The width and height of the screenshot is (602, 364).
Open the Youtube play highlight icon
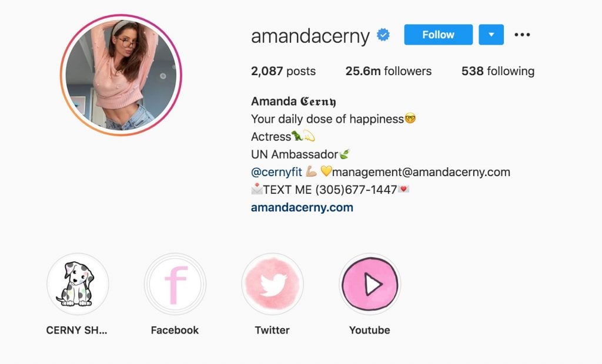click(370, 284)
